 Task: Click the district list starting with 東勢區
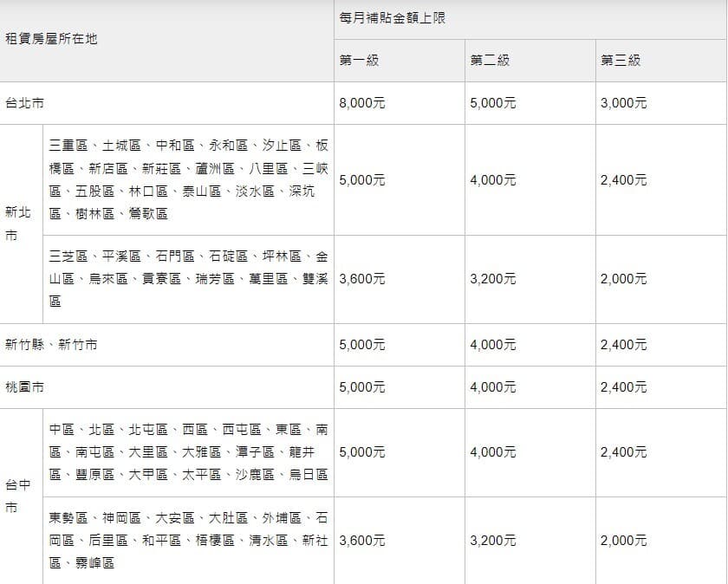pos(189,541)
